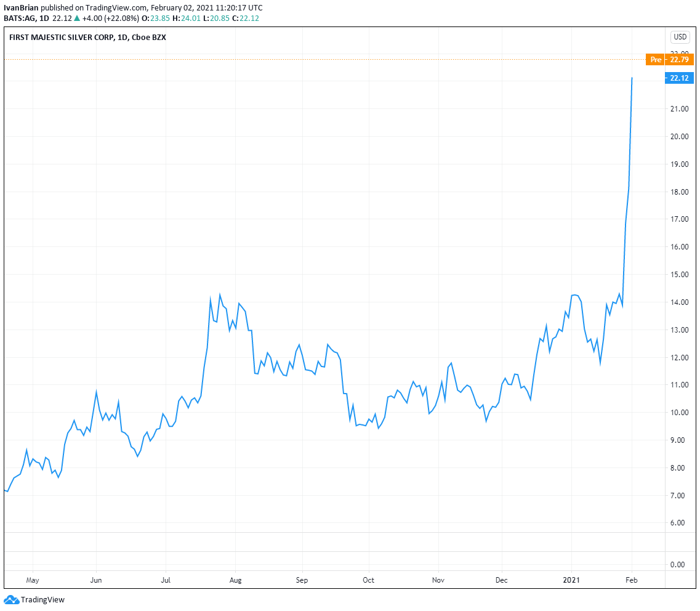Click the TradingView wordmark text
Image resolution: width=700 pixels, height=611 pixels.
click(42, 599)
